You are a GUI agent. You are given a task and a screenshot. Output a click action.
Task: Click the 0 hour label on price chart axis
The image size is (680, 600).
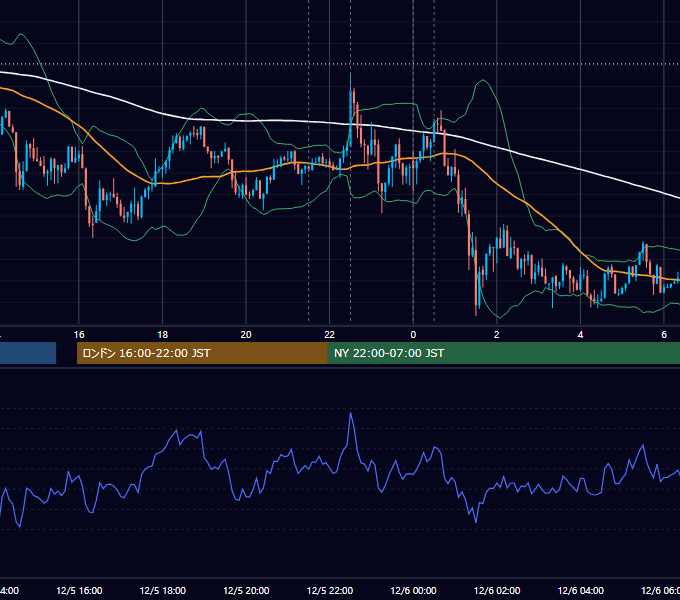pyautogui.click(x=413, y=335)
